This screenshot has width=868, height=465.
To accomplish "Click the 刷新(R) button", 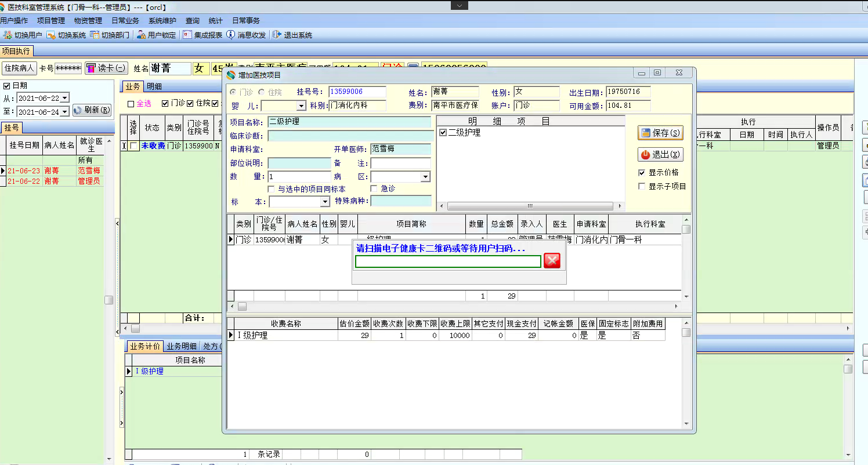I will [92, 110].
